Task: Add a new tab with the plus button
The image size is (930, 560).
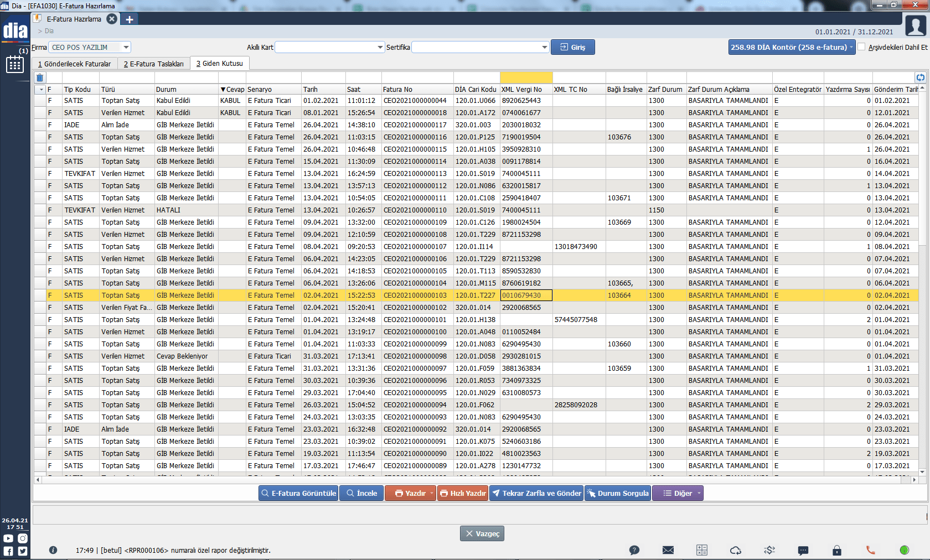Action: [130, 19]
